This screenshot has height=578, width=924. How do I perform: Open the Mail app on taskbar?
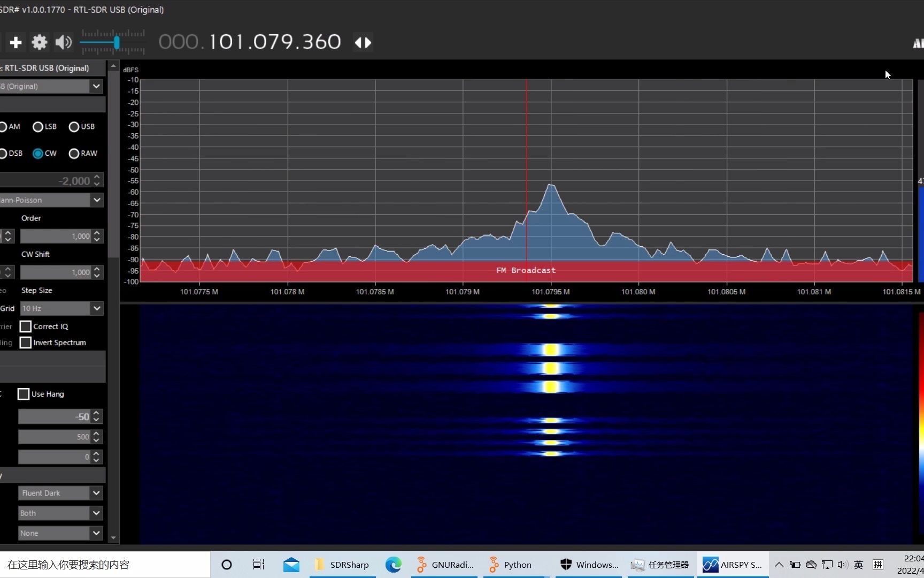point(291,565)
